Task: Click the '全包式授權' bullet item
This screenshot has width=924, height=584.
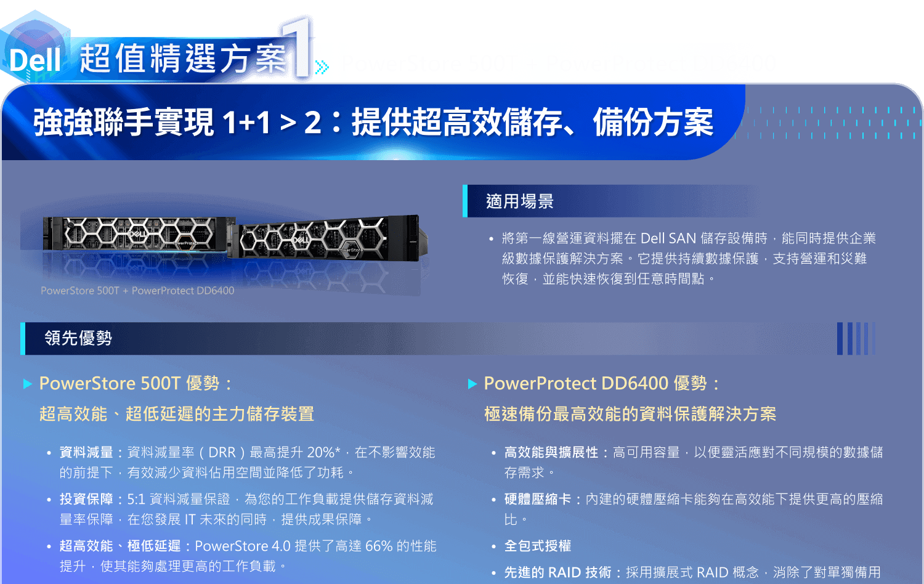Action: click(x=538, y=546)
